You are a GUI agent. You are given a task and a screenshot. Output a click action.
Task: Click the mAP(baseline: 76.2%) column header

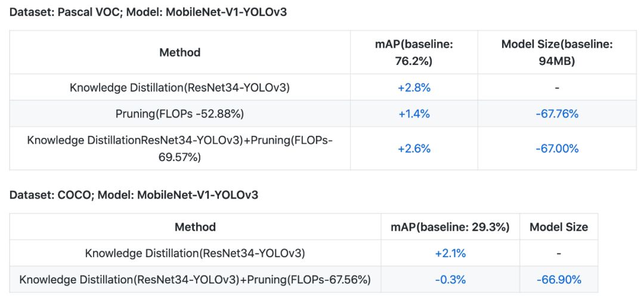414,52
